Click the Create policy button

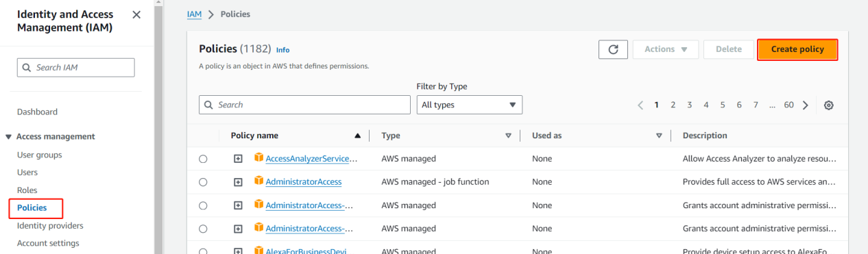[797, 49]
